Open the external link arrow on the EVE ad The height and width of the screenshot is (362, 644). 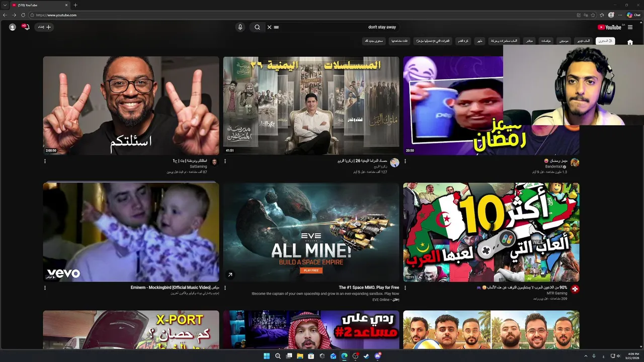tap(230, 275)
